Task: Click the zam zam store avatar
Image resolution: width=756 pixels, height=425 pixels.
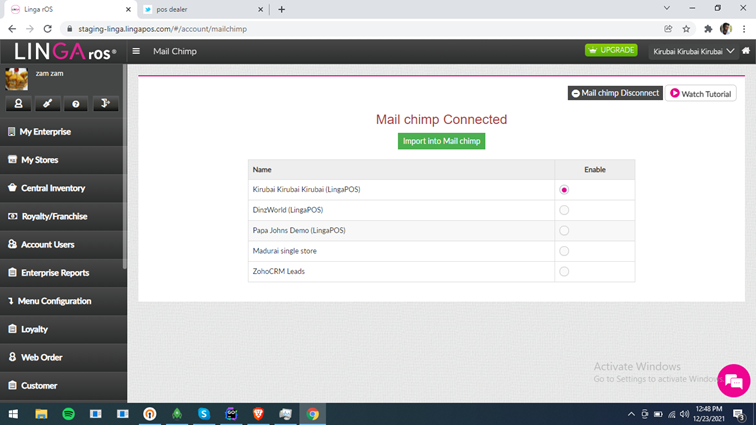Action: click(x=16, y=79)
